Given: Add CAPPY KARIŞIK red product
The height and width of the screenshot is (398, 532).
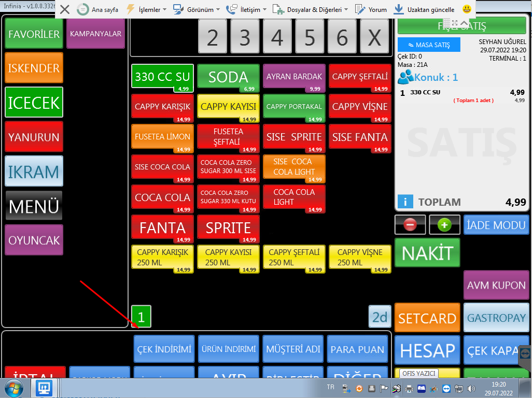Looking at the screenshot, I should [x=162, y=108].
